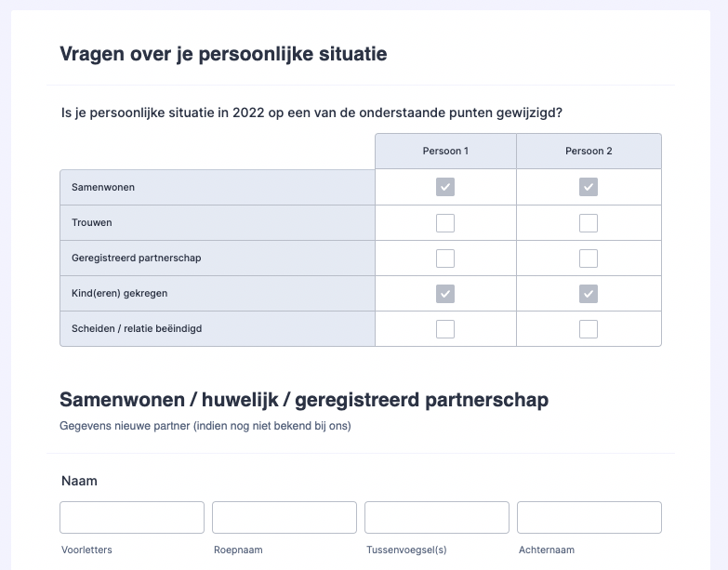Screen dimensions: 728x570
Task: Focus the Roepnaam text field
Action: tap(285, 518)
